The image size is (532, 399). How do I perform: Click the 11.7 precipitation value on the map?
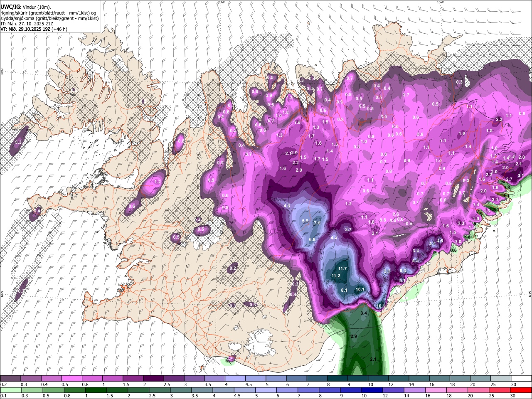point(342,269)
